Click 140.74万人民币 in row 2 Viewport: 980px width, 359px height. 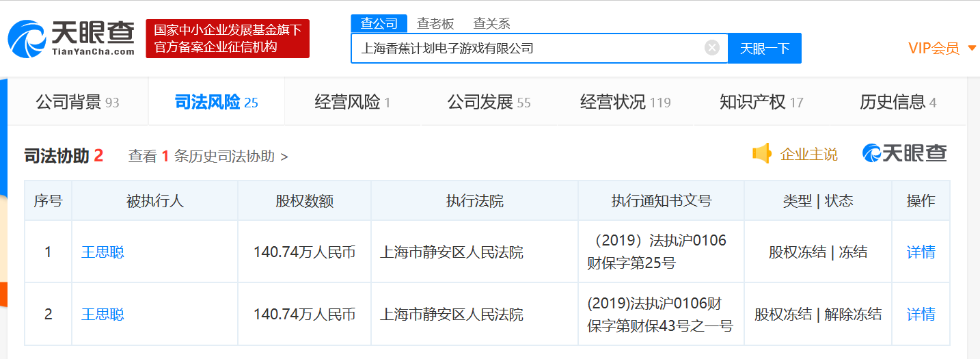pyautogui.click(x=305, y=315)
